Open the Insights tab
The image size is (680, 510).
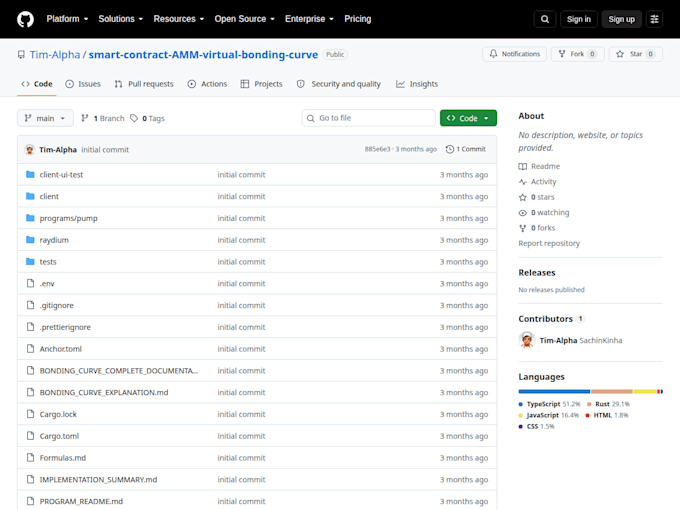pos(417,84)
